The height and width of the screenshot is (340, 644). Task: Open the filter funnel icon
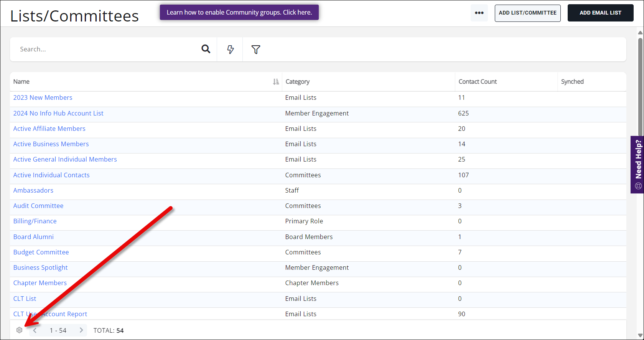(x=256, y=50)
